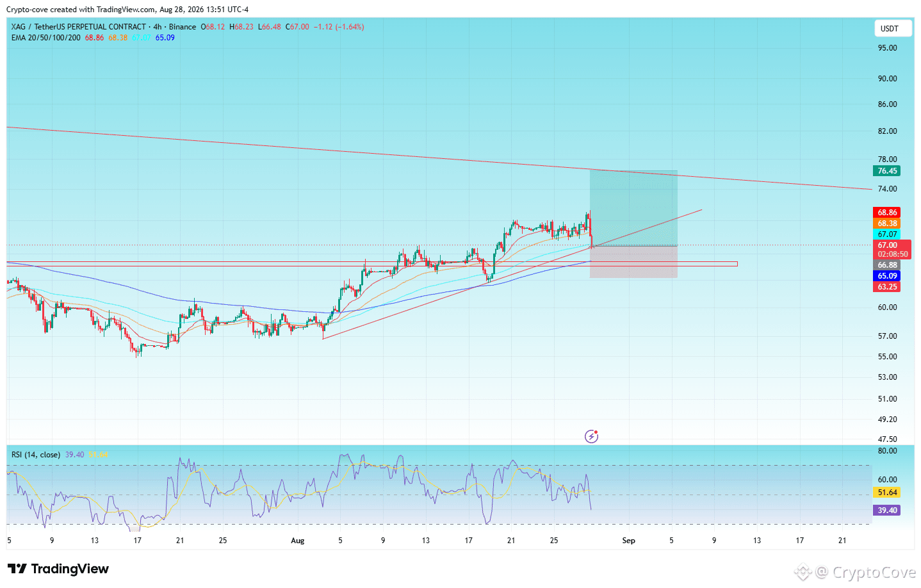
Task: Select the XAG / TetherUS PERPETUAL CONTRACT symbol title
Action: pyautogui.click(x=79, y=27)
